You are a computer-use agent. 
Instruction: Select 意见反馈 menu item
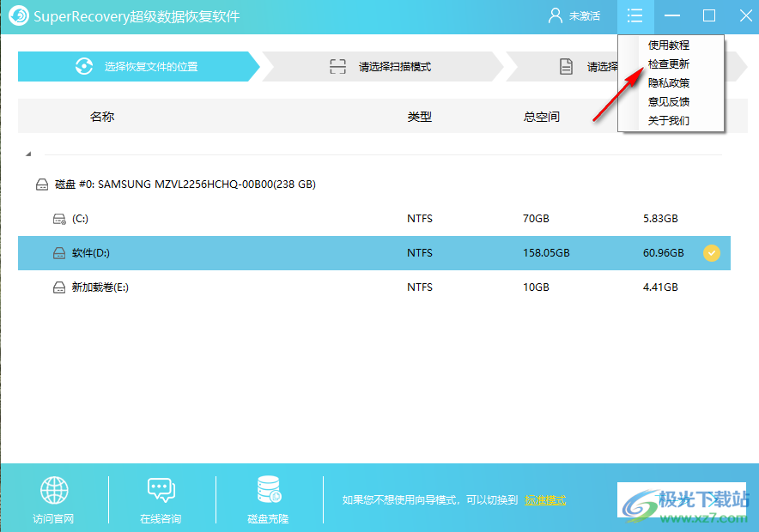(x=669, y=101)
